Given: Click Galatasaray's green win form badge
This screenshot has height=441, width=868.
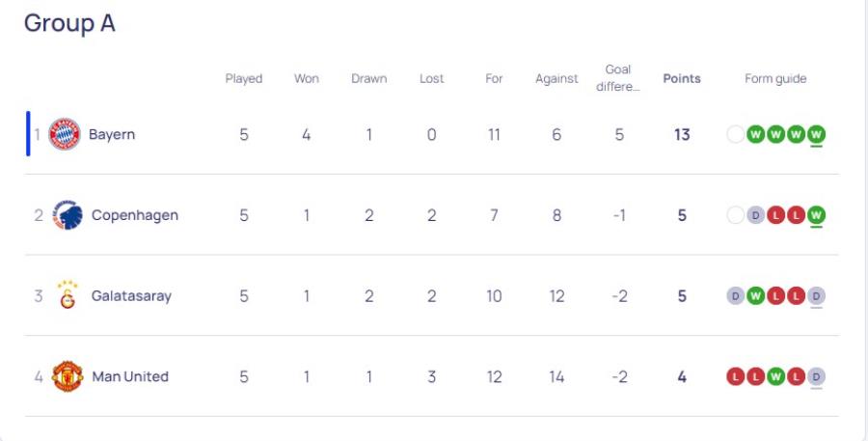Looking at the screenshot, I should [x=755, y=296].
